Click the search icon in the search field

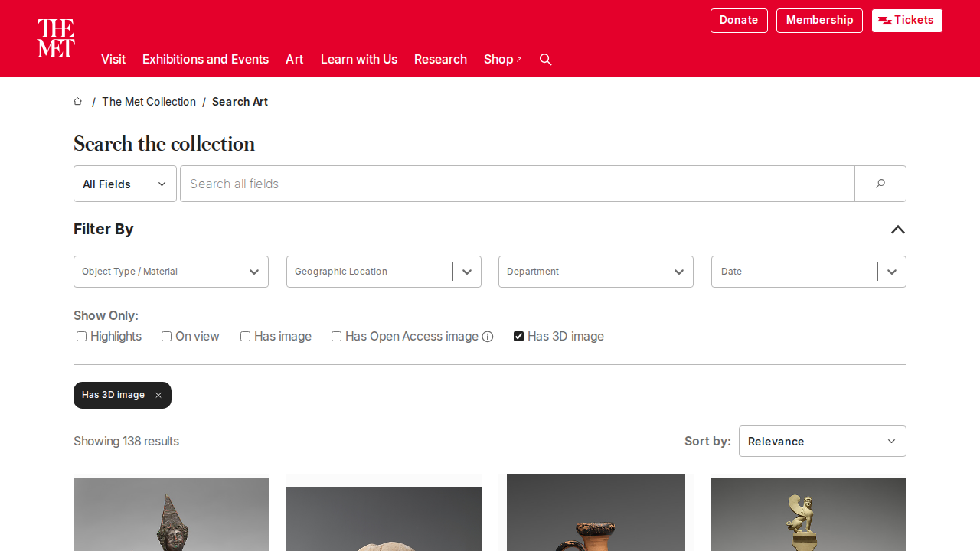[x=879, y=184]
